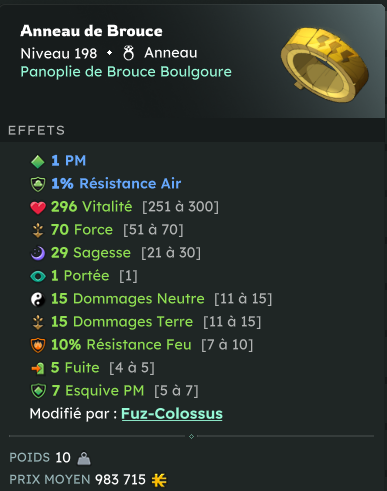Click the teal Portée eye icon
Image resolution: width=387 pixels, height=491 pixels.
[x=38, y=276]
